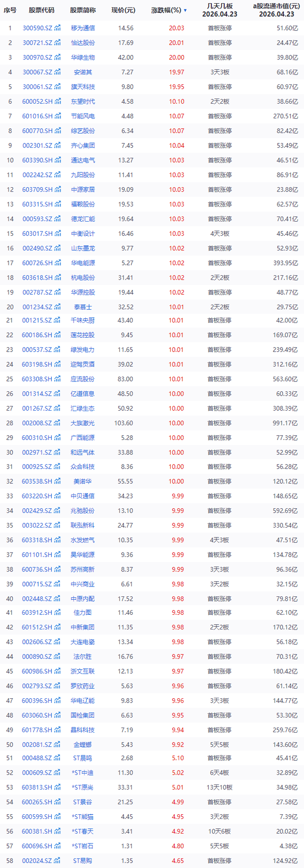The width and height of the screenshot is (304, 868).
Task: Open stock name link 大族激光
Action: click(x=83, y=423)
